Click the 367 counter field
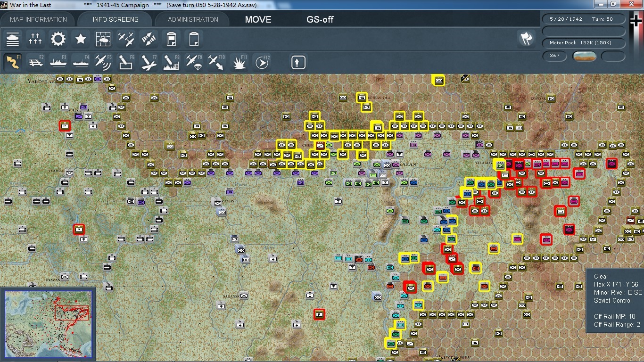The height and width of the screenshot is (362, 644). coord(555,56)
